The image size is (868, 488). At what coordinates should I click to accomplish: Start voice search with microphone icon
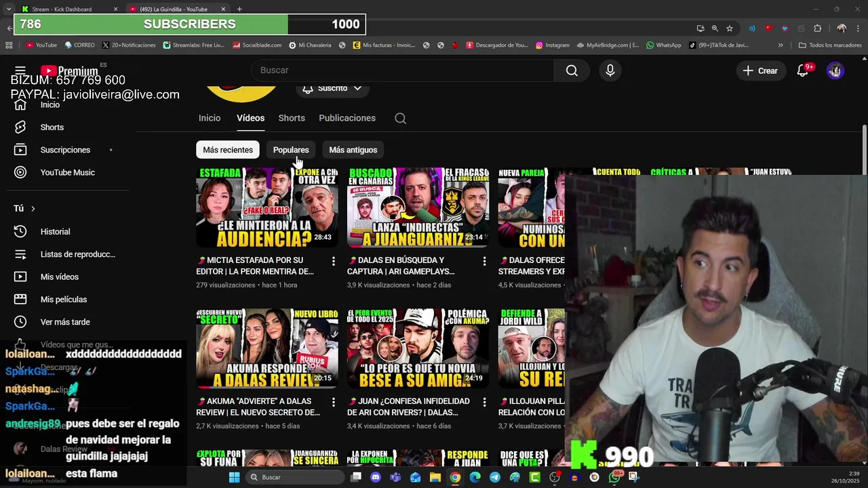tap(610, 70)
